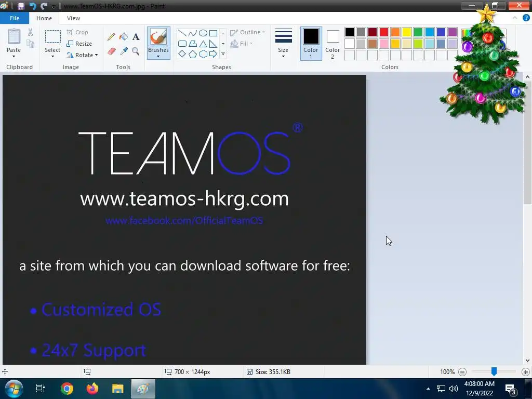Activate the Eraser tool

coord(112,51)
